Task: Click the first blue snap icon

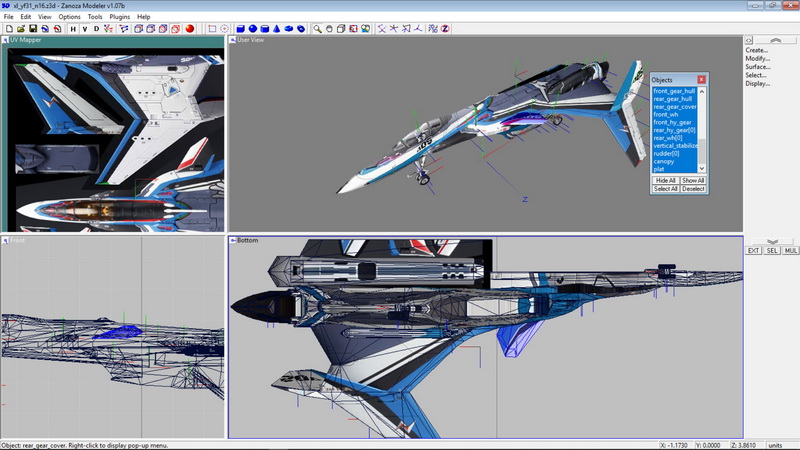Action: [x=382, y=29]
